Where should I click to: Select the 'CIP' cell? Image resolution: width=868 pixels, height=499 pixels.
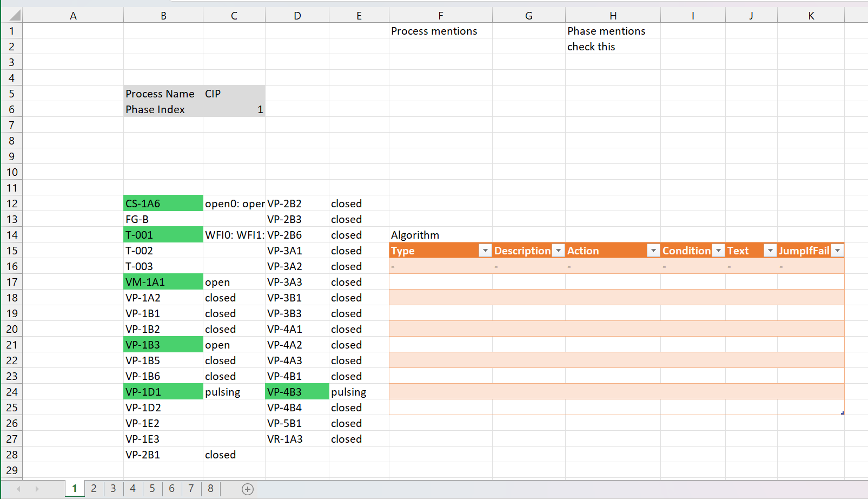pyautogui.click(x=234, y=94)
